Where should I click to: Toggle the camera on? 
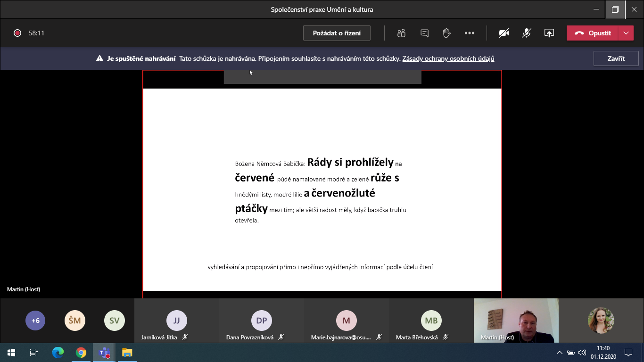click(504, 33)
